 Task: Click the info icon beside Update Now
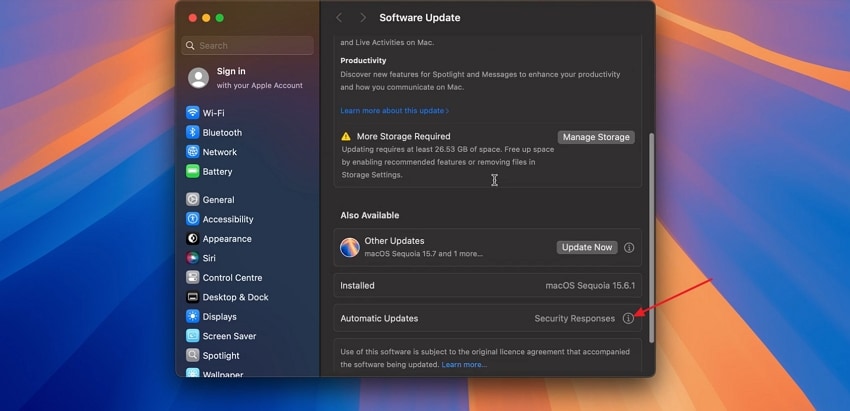(629, 247)
